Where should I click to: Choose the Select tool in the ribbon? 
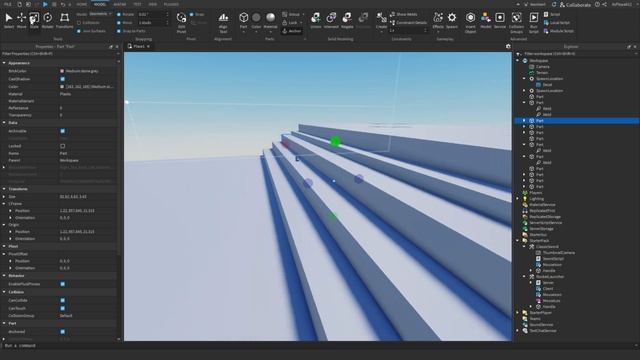click(9, 20)
